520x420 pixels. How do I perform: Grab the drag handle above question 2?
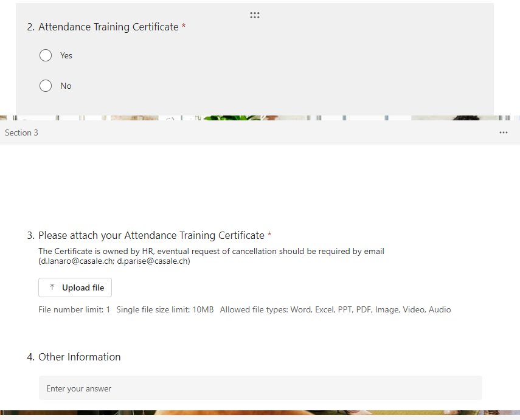(x=255, y=15)
